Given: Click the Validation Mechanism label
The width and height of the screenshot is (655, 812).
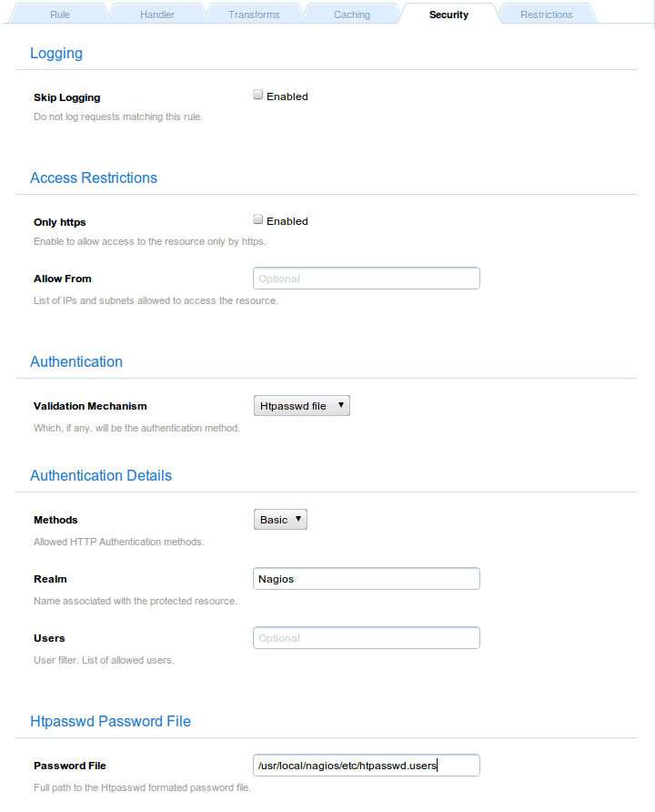Looking at the screenshot, I should (x=90, y=406).
